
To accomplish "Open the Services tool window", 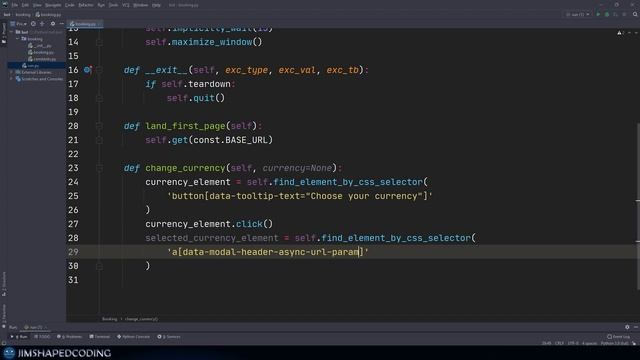I will tap(169, 337).
